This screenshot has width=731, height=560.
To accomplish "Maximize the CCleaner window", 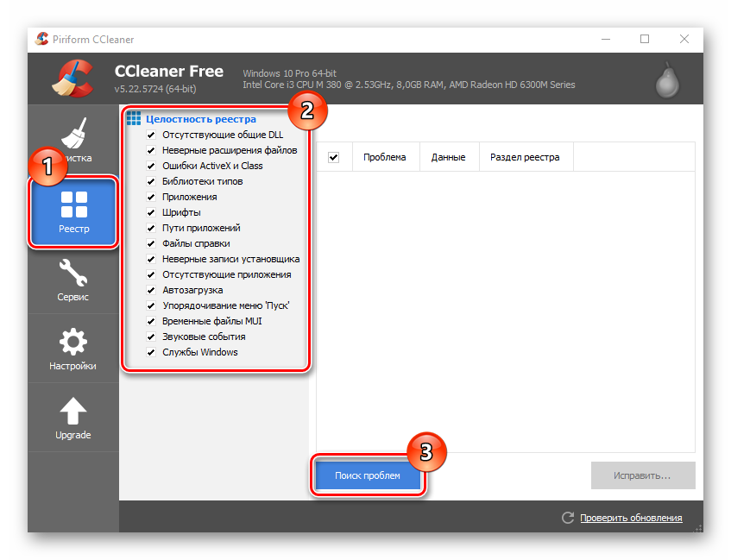I will point(645,39).
